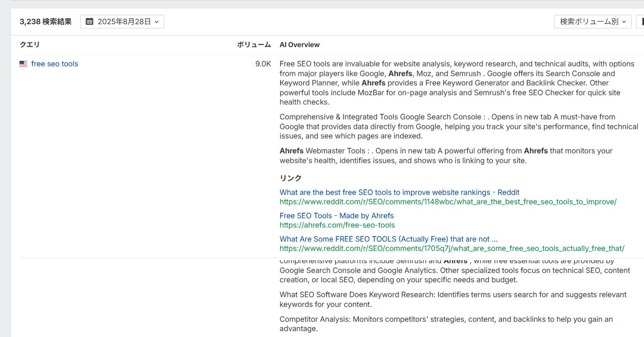This screenshot has width=644, height=337.
Task: Select the 'ボリューム' column header
Action: [254, 45]
